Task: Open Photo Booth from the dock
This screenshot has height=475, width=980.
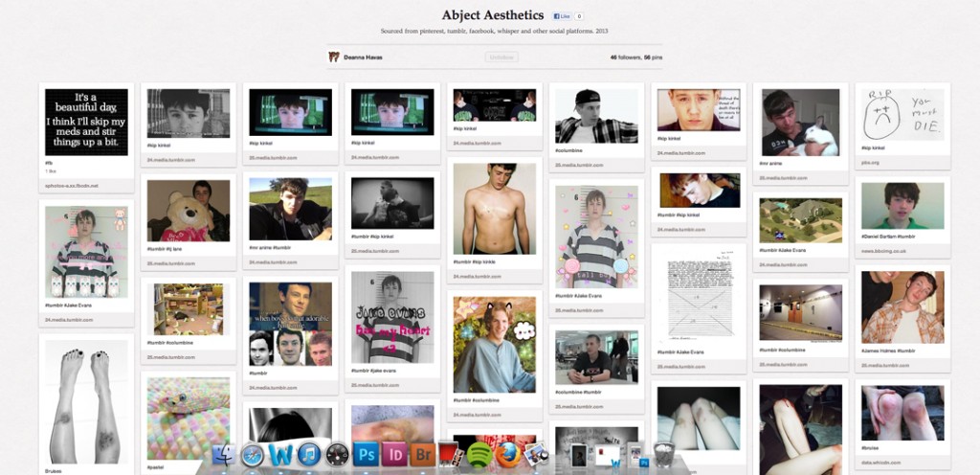Action: (451, 454)
